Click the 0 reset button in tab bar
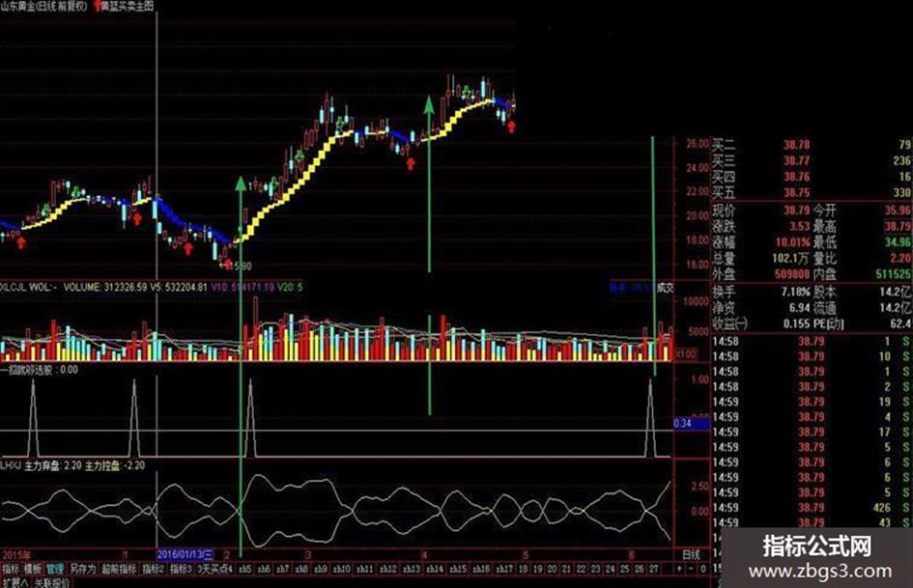Screen dimensions: 913x588 702,569
